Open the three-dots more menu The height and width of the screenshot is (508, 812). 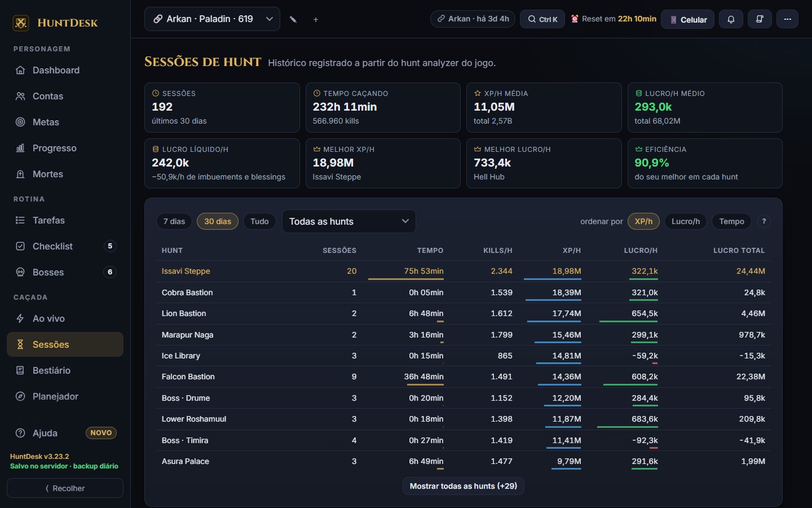(x=787, y=19)
